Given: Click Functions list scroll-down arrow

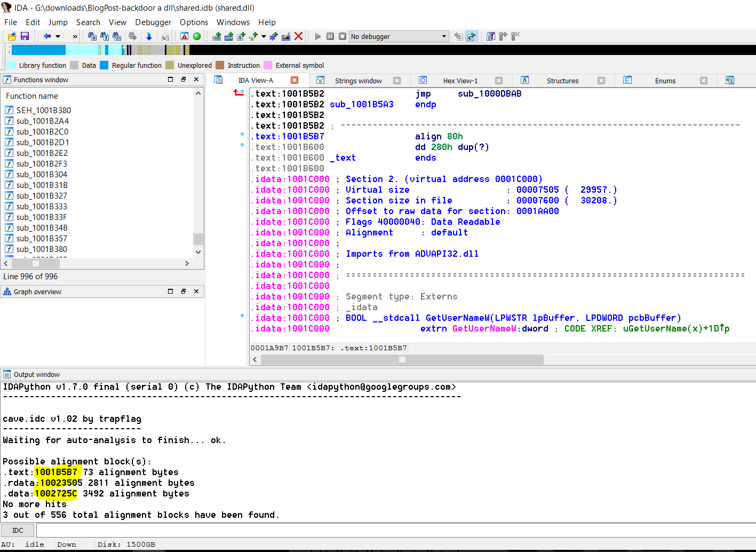Looking at the screenshot, I should click(x=198, y=252).
